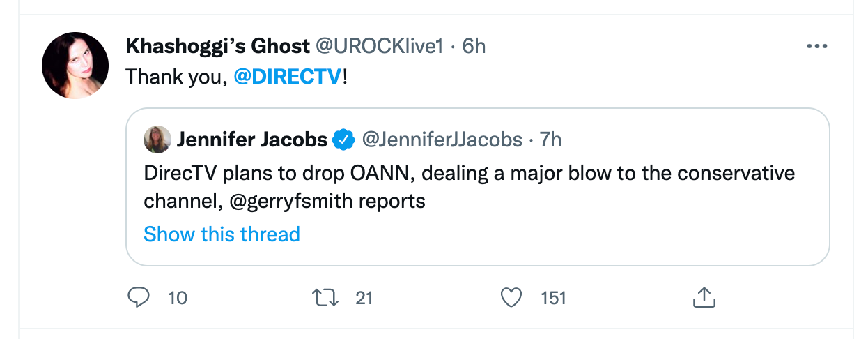Retweet using the retweet arrows icon
The image size is (868, 339).
[326, 298]
